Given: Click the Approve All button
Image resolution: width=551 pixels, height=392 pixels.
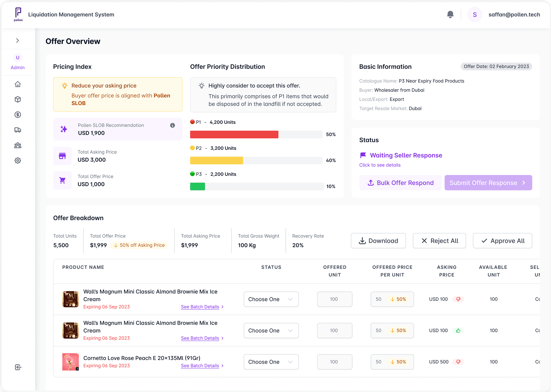Looking at the screenshot, I should tap(502, 241).
